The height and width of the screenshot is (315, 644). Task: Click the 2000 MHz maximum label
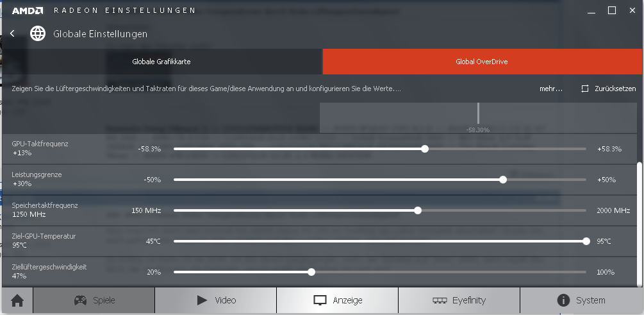pyautogui.click(x=614, y=210)
